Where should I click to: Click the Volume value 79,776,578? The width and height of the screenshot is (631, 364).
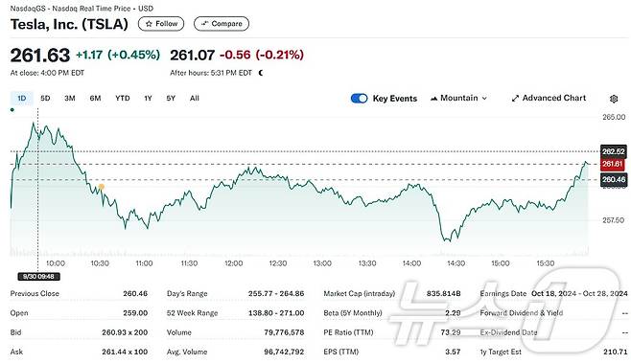pos(284,332)
